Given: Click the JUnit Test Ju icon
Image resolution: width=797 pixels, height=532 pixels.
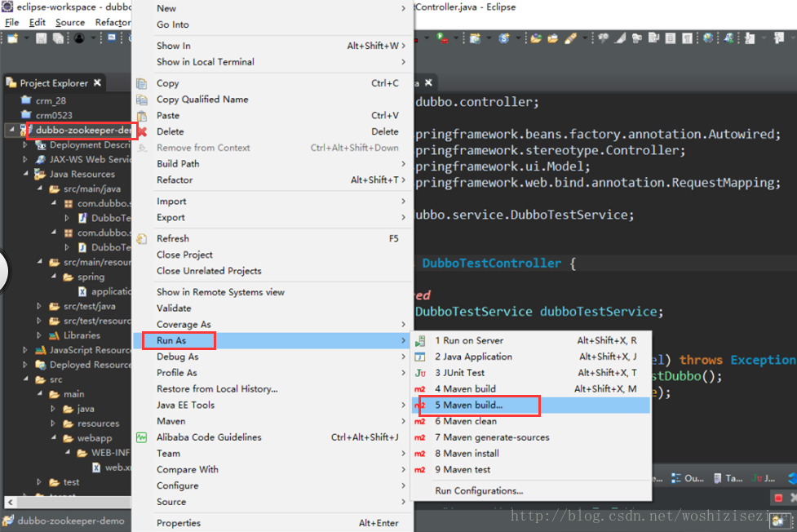Looking at the screenshot, I should point(420,374).
